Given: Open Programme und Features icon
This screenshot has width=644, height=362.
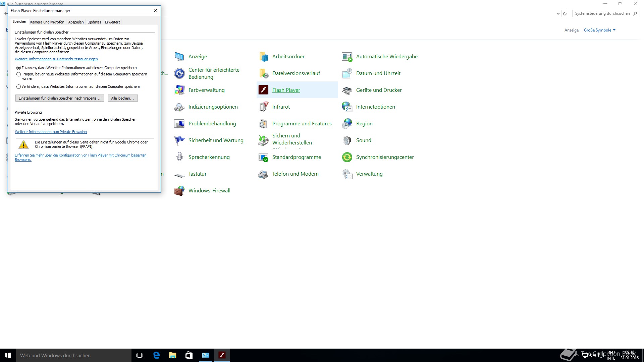Looking at the screenshot, I should click(x=263, y=124).
